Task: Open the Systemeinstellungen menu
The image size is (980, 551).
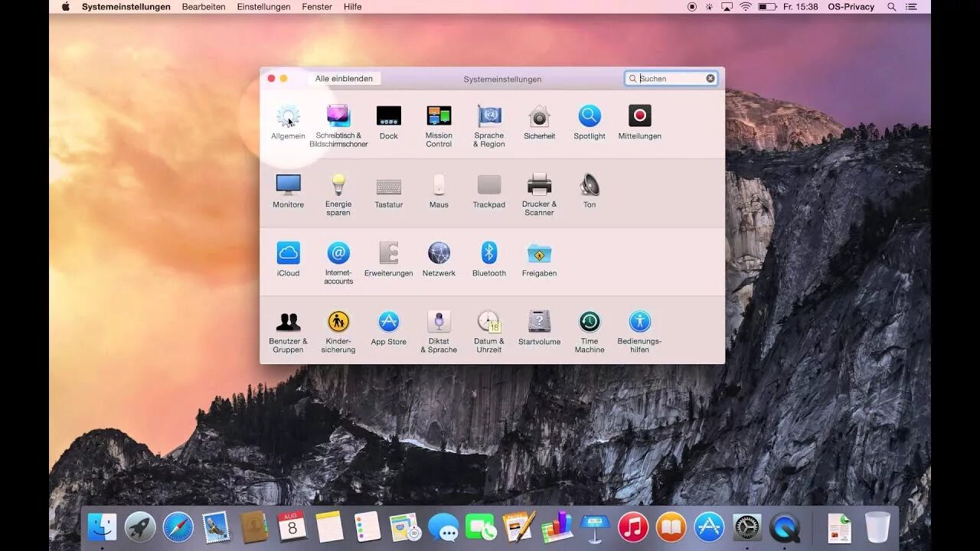Action: click(126, 6)
